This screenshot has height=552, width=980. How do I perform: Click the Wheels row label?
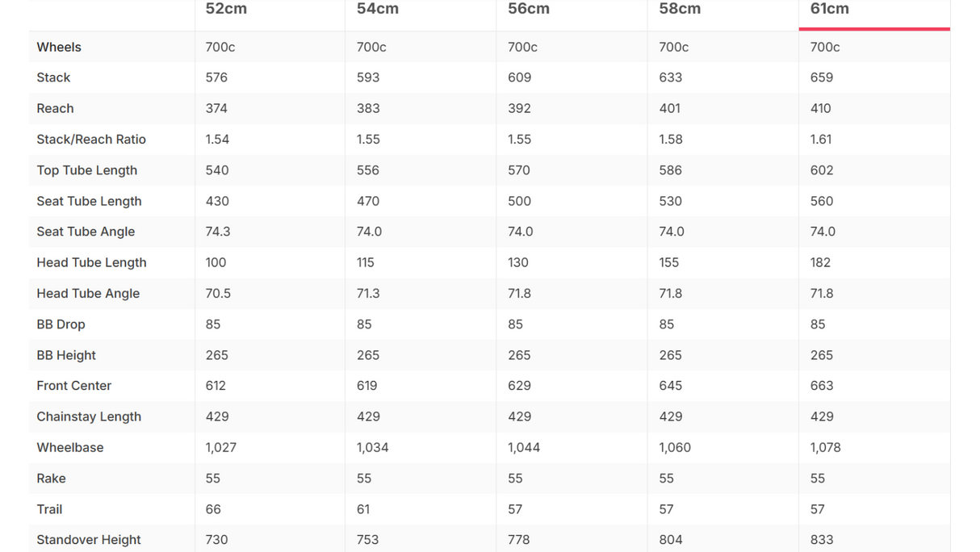coord(59,47)
